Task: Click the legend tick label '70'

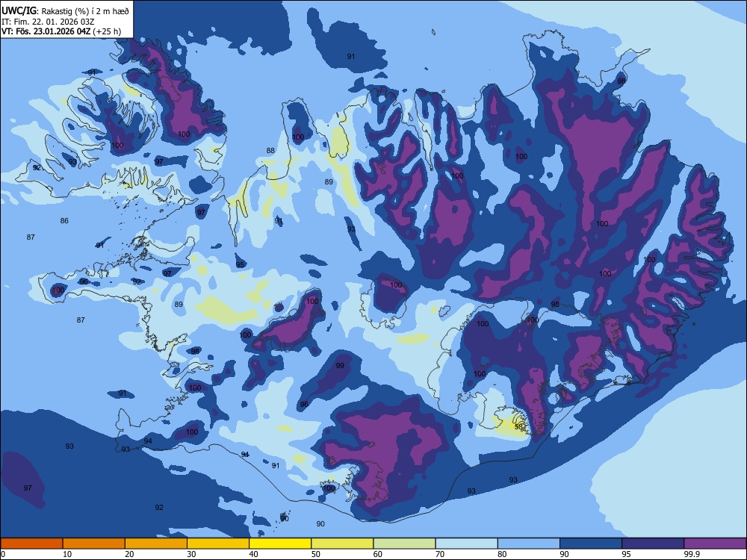Action: tap(440, 554)
